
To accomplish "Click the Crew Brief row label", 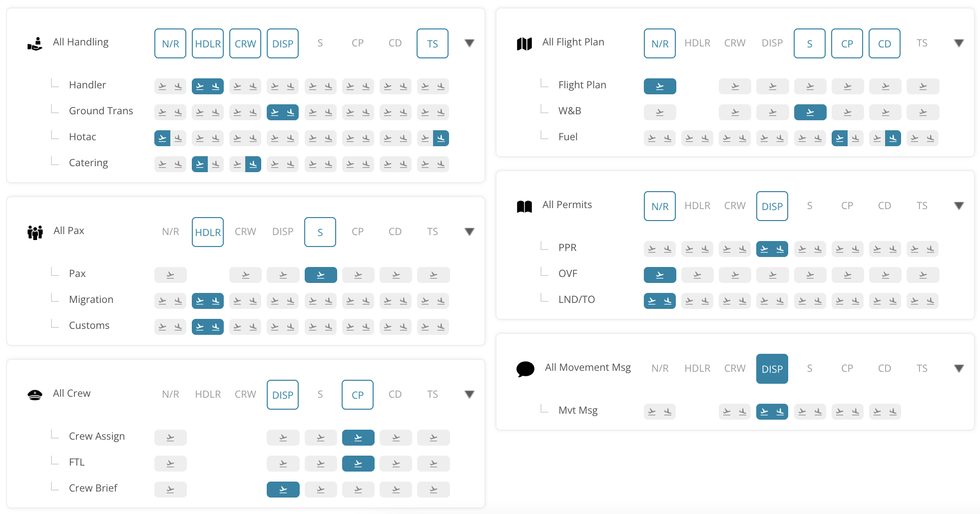I will tap(93, 488).
